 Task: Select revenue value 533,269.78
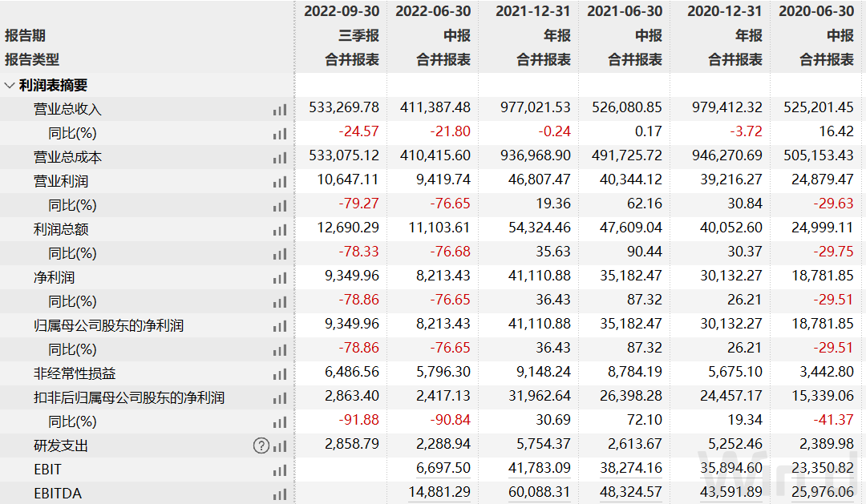point(344,107)
